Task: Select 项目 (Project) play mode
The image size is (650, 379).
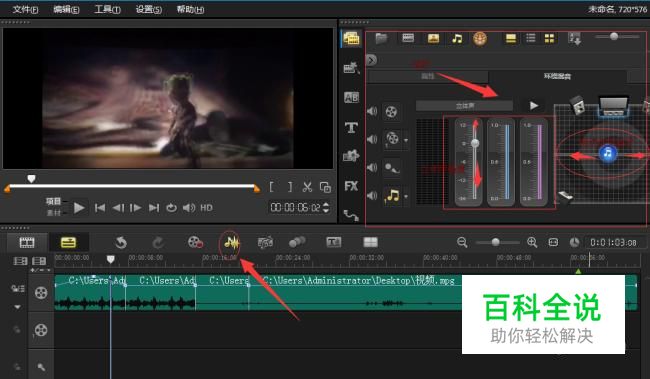Action: pos(53,202)
